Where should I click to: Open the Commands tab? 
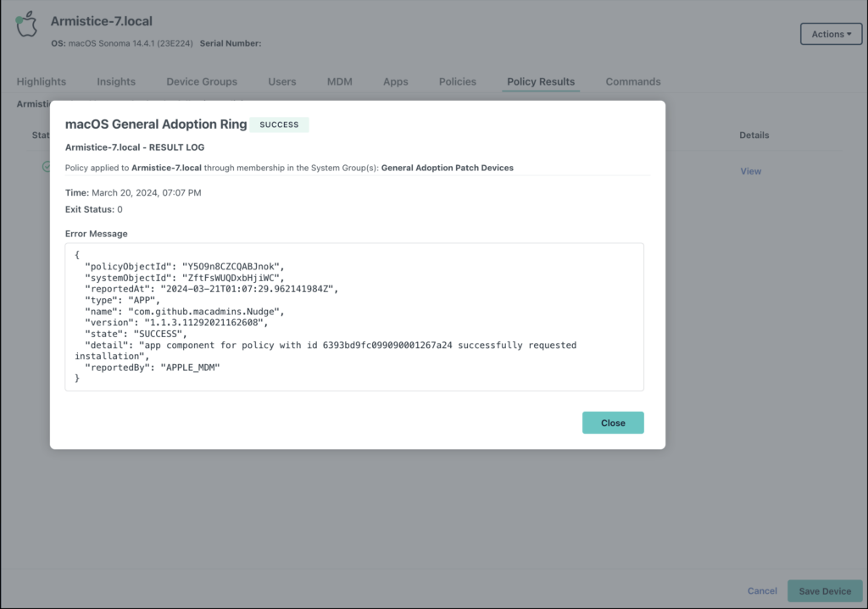point(632,81)
